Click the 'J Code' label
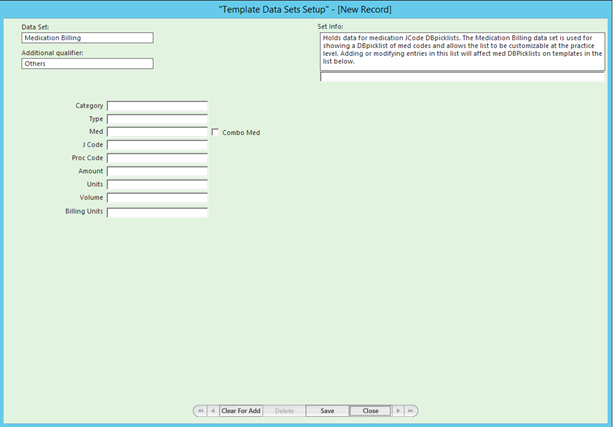This screenshot has height=427, width=613. 93,145
